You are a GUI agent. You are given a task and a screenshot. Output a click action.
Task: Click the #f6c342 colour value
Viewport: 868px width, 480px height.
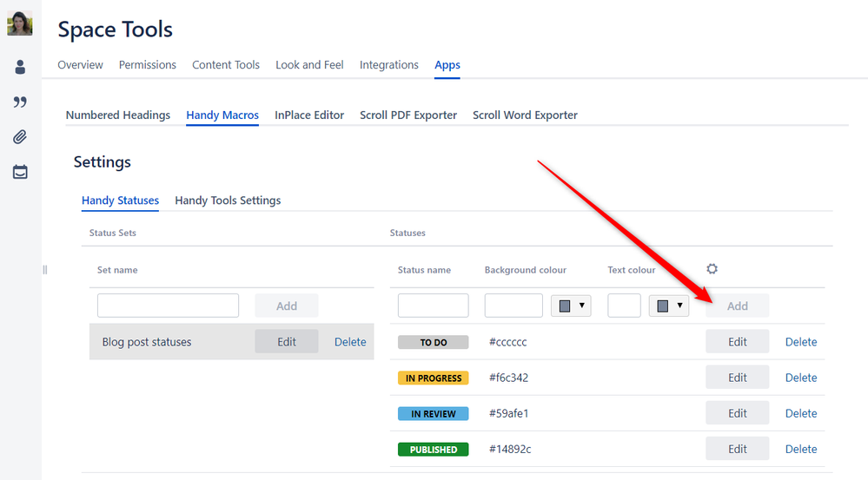tap(509, 378)
